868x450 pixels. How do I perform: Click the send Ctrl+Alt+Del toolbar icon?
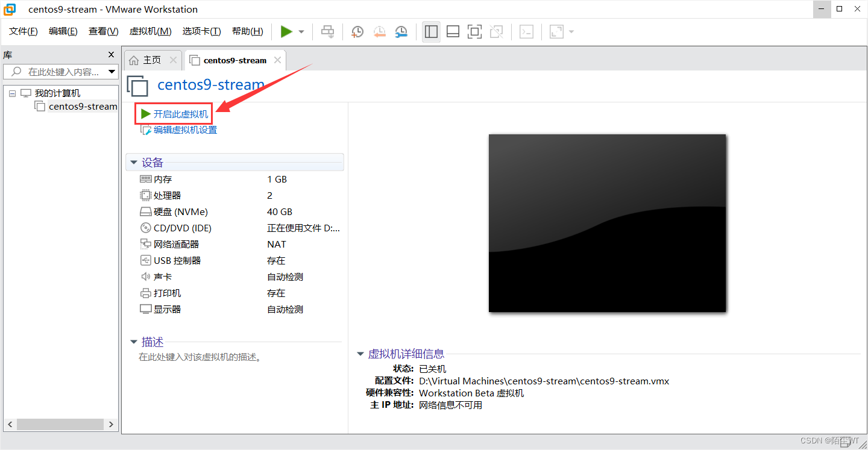tap(327, 32)
